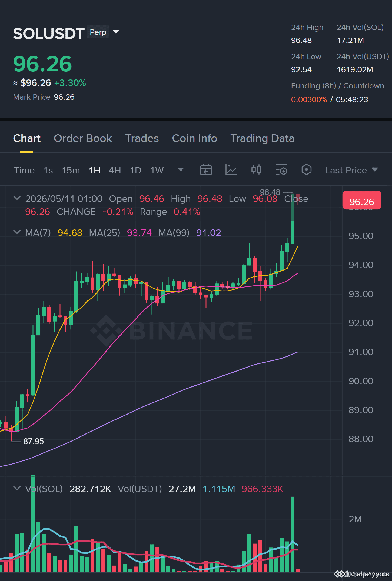The image size is (392, 581).
Task: Collapse the MA indicator legend row
Action: coord(17,232)
